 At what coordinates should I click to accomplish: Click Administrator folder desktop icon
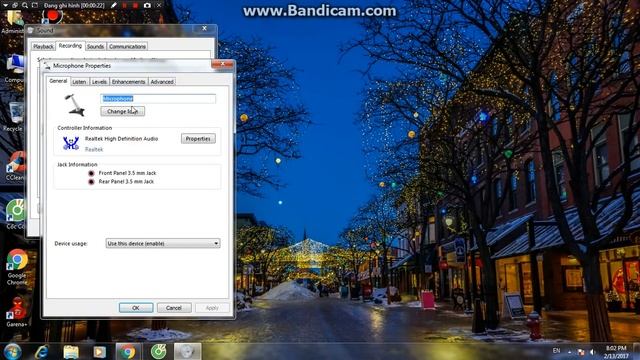tap(13, 22)
